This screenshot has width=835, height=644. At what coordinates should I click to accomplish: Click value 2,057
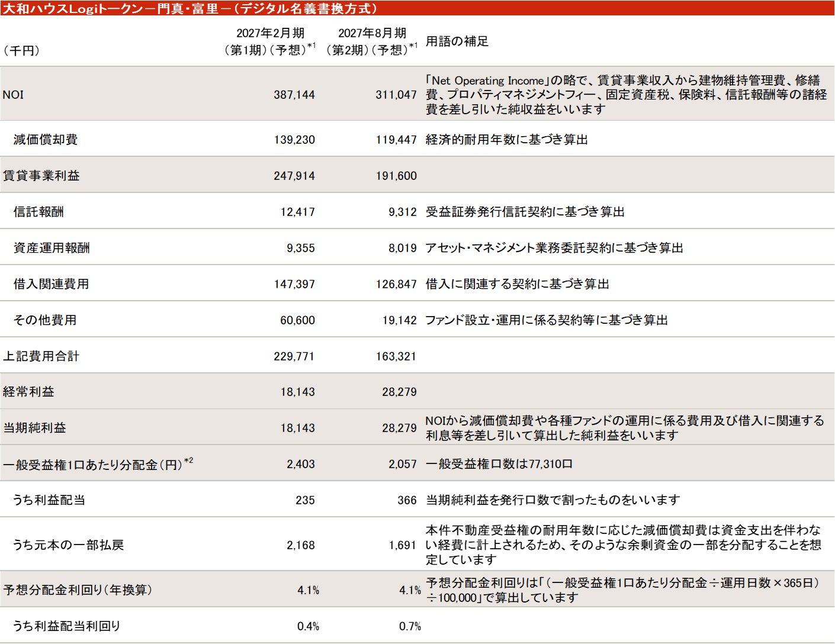403,464
